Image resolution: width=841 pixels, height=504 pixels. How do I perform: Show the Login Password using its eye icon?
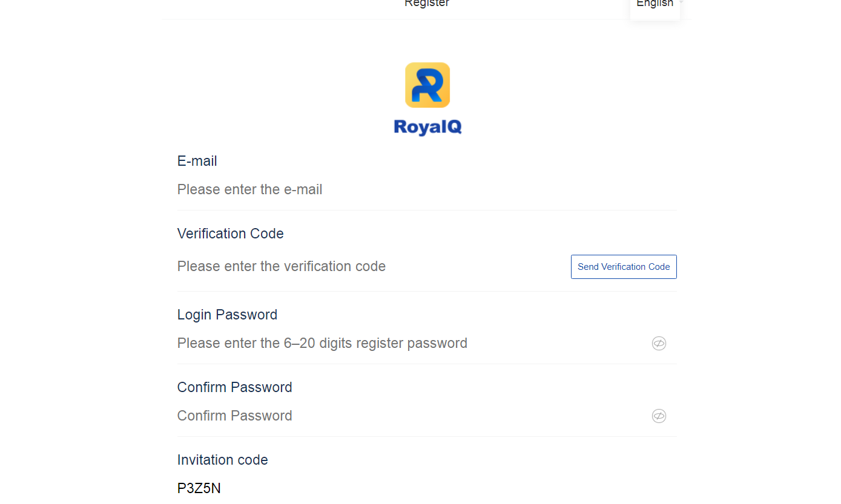tap(659, 344)
